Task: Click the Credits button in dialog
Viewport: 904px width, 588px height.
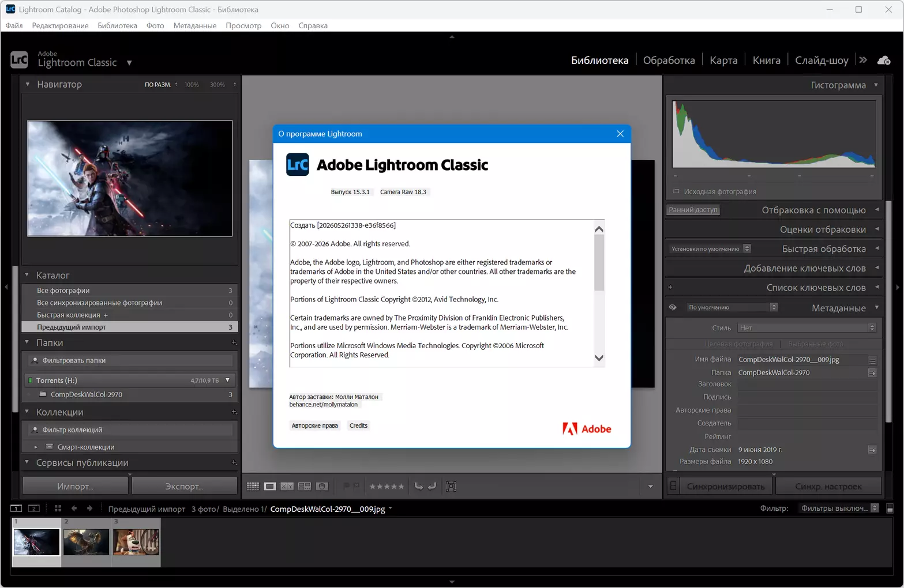Action: (358, 425)
